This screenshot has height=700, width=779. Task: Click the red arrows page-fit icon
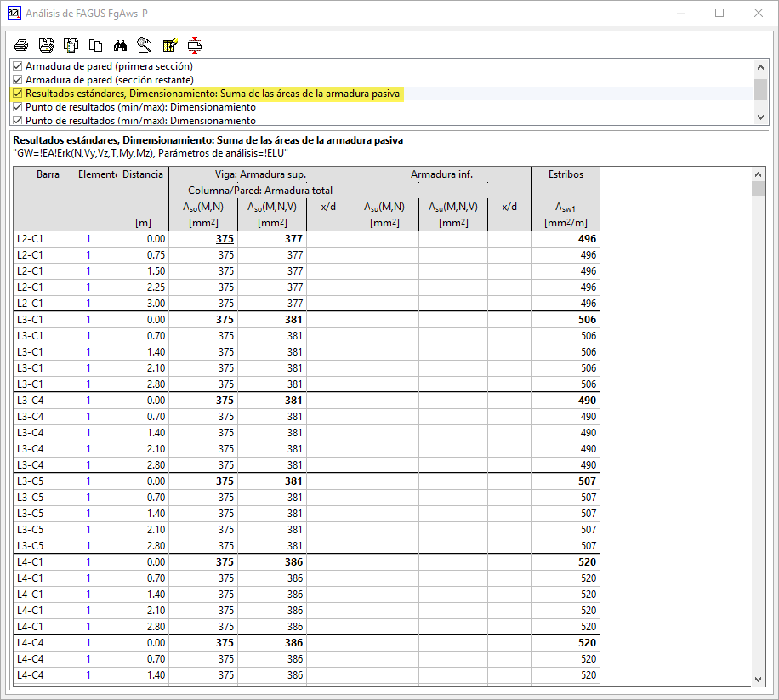click(x=195, y=45)
